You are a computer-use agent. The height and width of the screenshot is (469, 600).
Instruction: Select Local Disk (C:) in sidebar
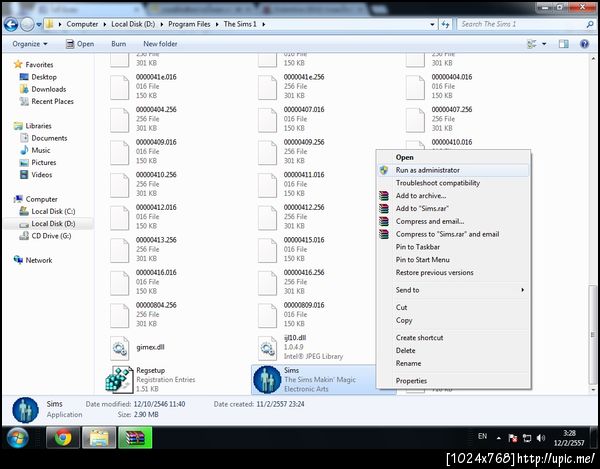coord(47,212)
